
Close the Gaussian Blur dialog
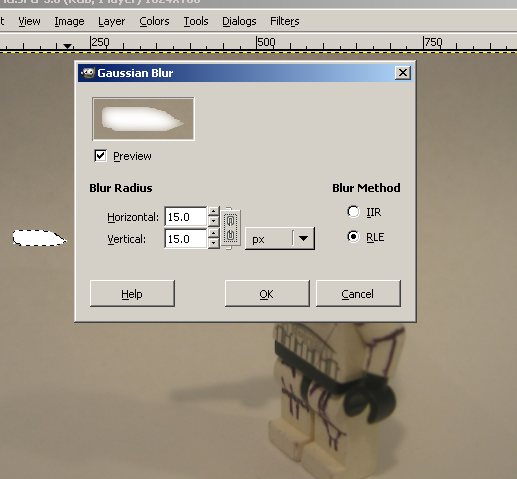[403, 73]
